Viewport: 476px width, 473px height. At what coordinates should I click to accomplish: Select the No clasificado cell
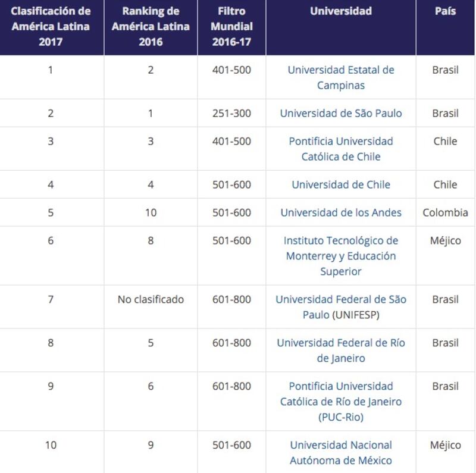(151, 300)
